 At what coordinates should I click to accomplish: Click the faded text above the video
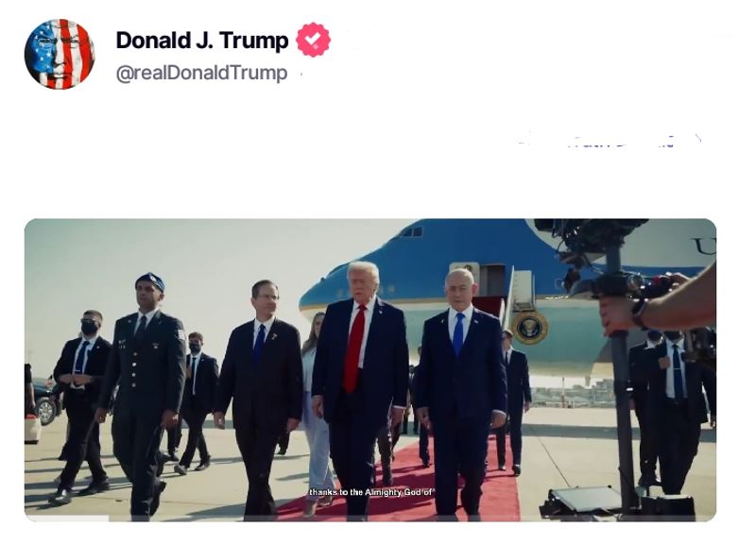609,140
